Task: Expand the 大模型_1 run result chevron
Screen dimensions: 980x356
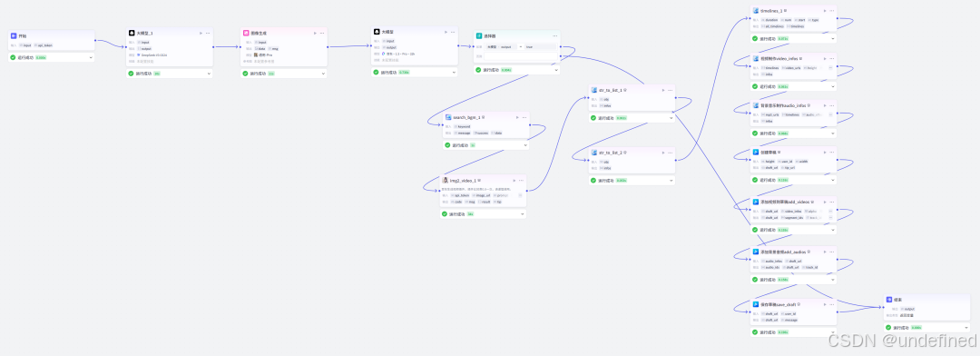Action: point(209,74)
